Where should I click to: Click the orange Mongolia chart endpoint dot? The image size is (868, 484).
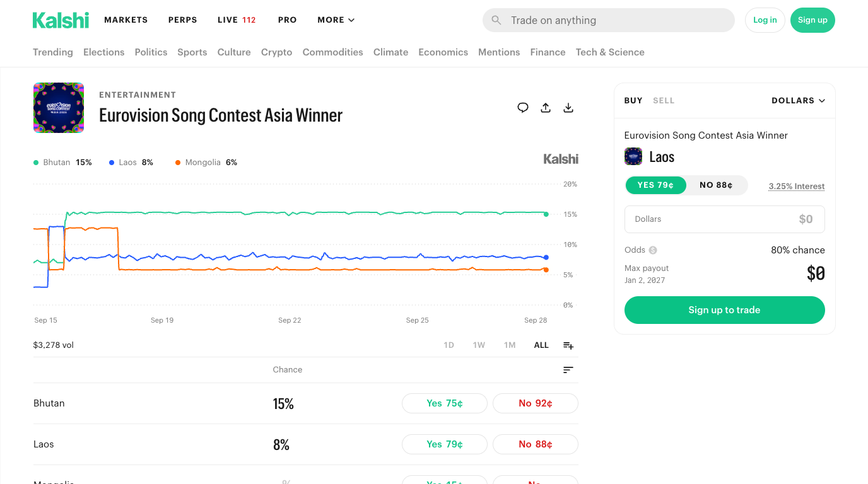point(546,270)
